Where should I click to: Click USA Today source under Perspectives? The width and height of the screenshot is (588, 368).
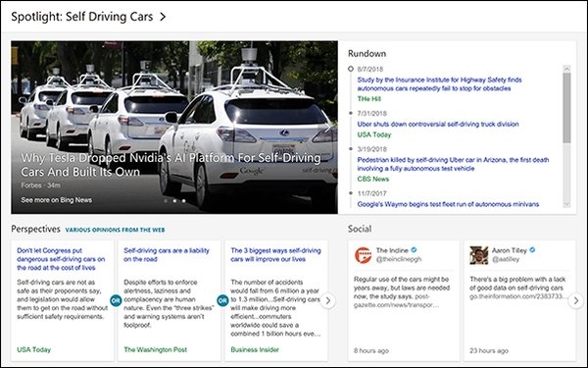(33, 349)
